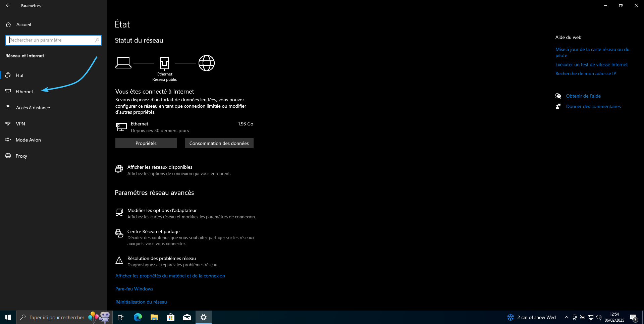The height and width of the screenshot is (324, 644).
Task: Open the notification center icon
Action: 634,317
